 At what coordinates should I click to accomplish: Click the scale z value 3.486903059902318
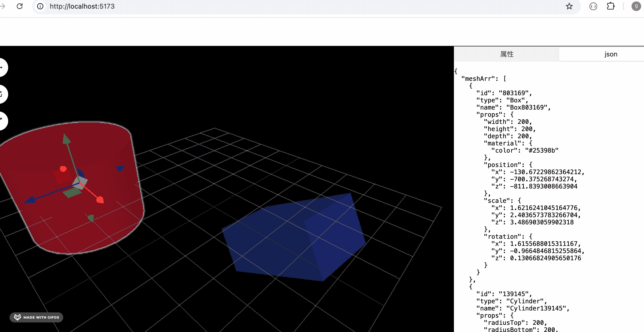[x=542, y=222]
